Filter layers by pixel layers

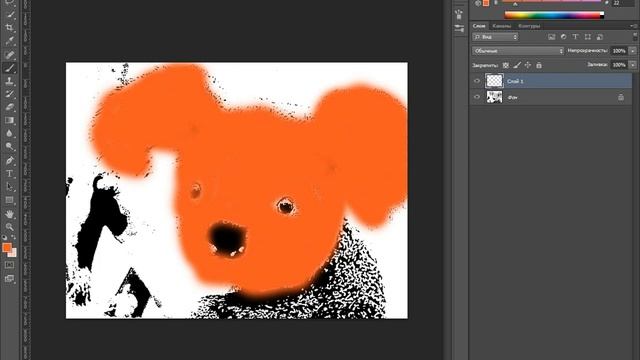tap(552, 37)
